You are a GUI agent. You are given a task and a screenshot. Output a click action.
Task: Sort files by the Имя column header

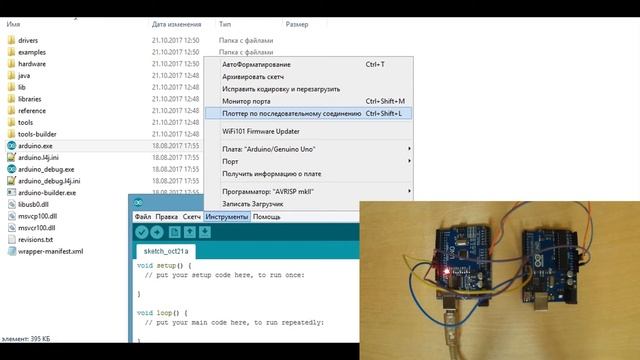pos(13,24)
